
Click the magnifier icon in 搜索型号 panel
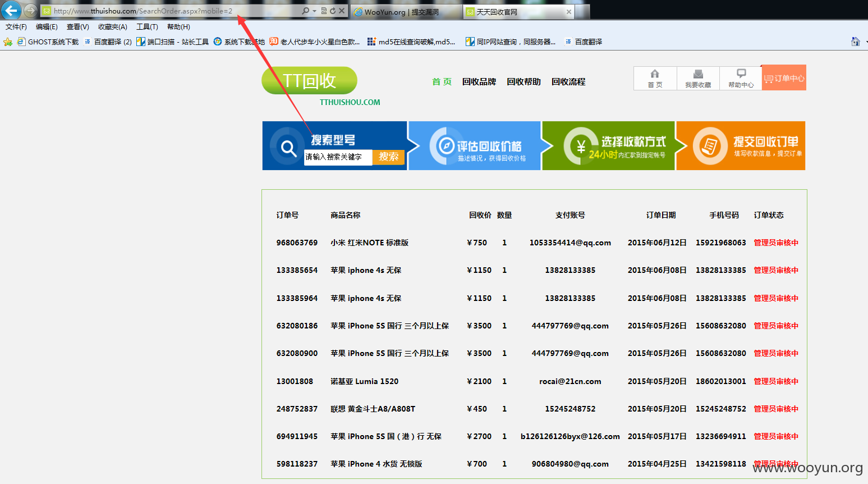(x=288, y=148)
